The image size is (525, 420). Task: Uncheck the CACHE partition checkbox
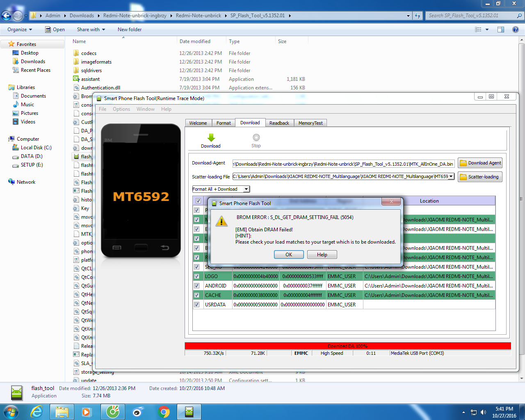pyautogui.click(x=196, y=295)
